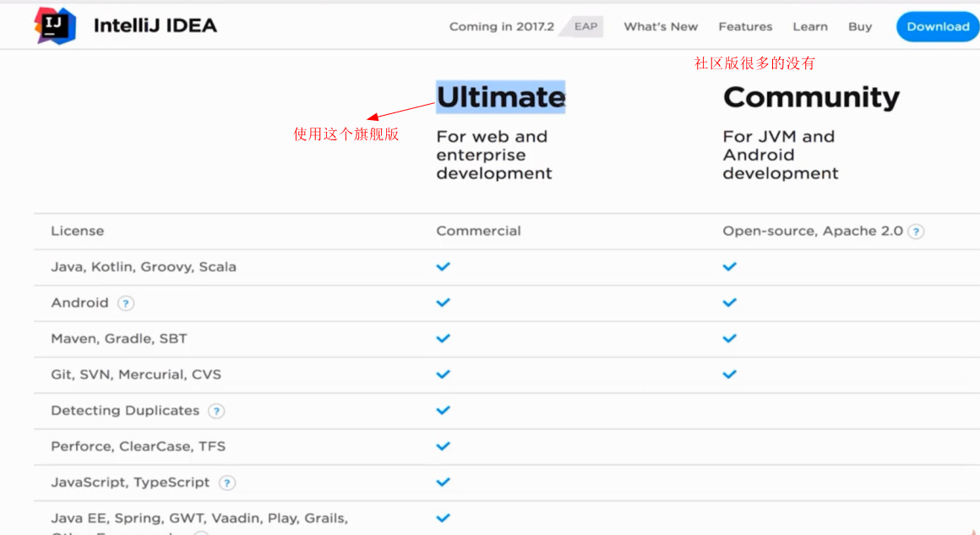Viewport: 980px width, 535px height.
Task: Click the Community checkmark for Git, SVN row
Action: click(729, 374)
